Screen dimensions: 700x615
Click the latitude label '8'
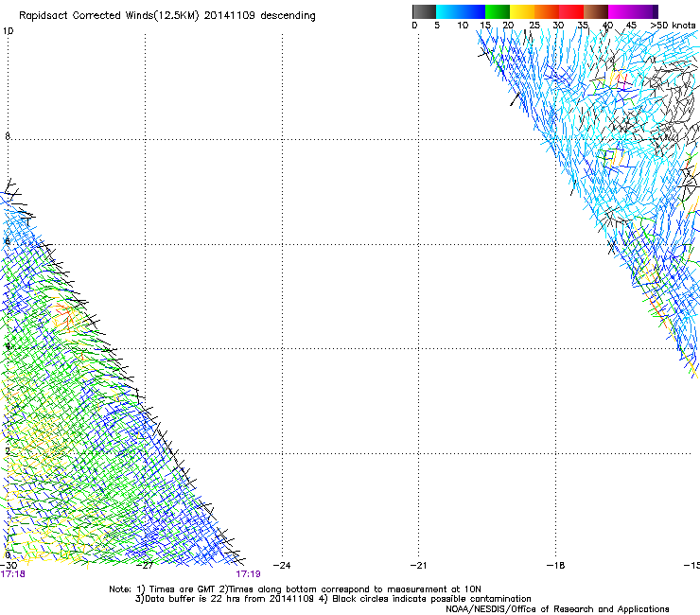(8, 136)
